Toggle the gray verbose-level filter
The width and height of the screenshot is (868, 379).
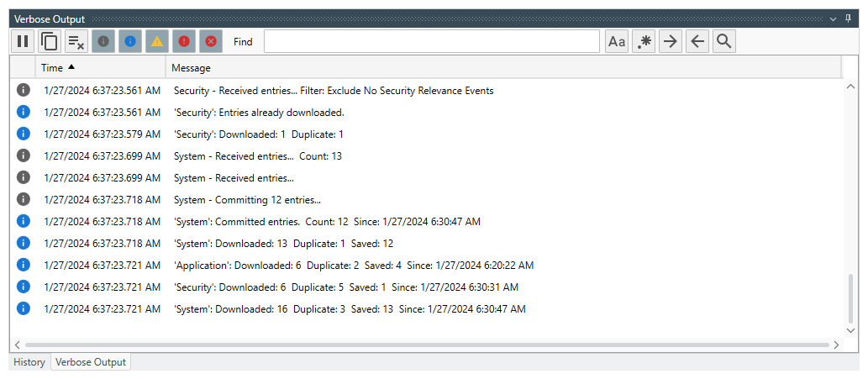[x=103, y=41]
